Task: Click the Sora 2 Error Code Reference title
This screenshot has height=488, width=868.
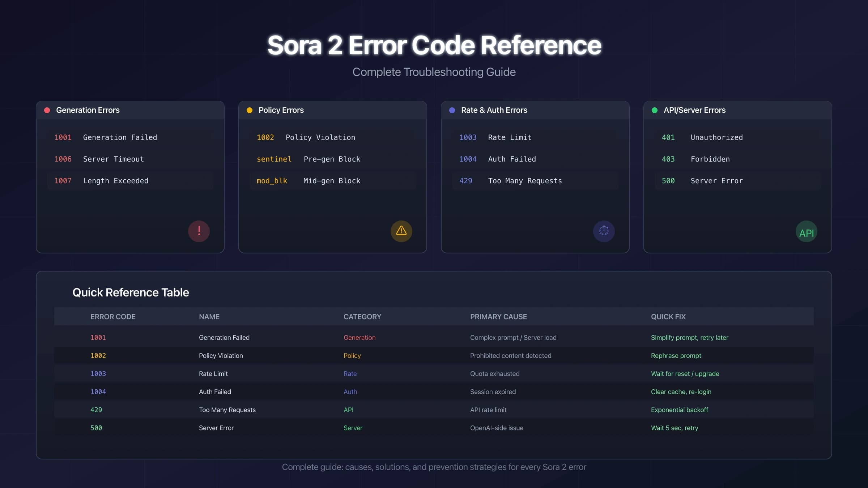Action: [x=434, y=46]
